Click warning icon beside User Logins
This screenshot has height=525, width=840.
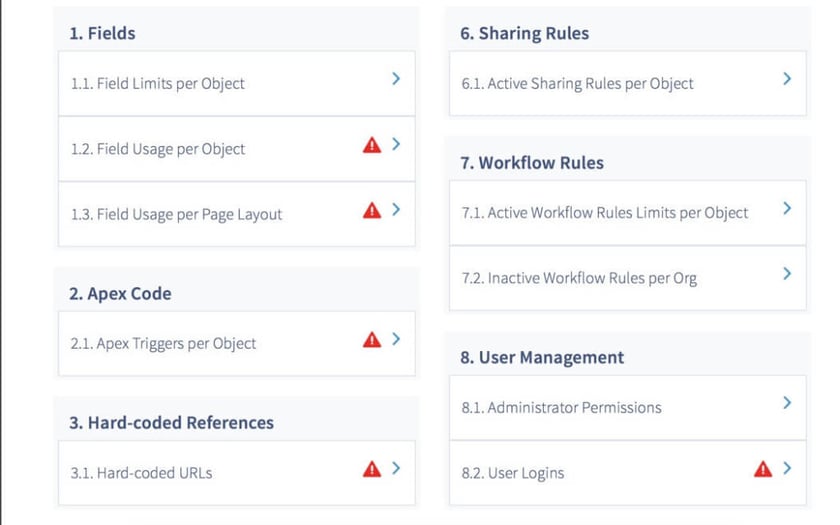tap(763, 469)
